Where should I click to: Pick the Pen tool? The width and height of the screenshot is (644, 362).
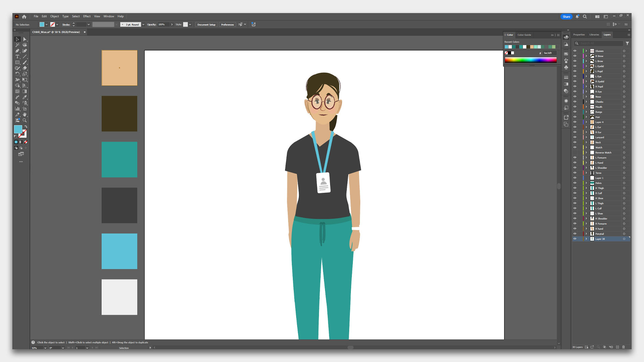17,51
